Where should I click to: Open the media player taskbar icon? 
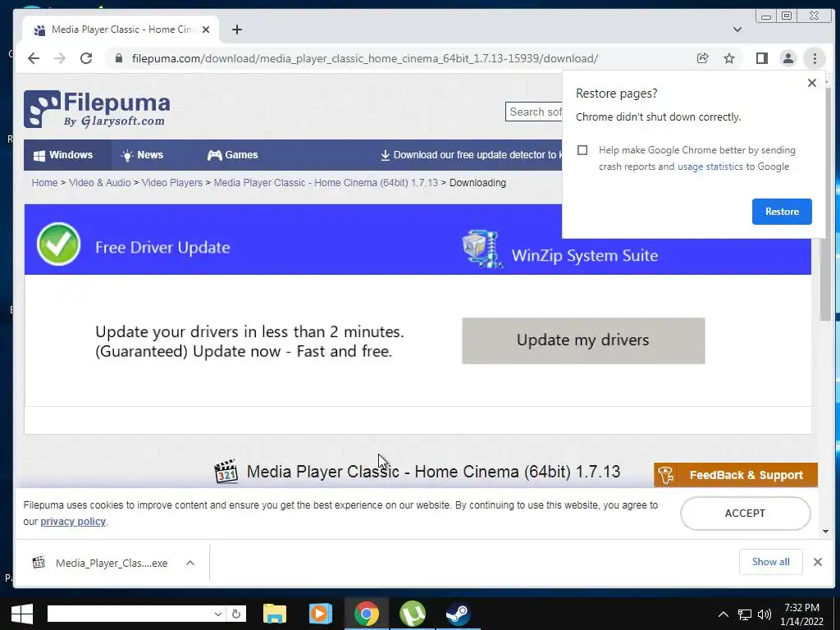pyautogui.click(x=321, y=614)
